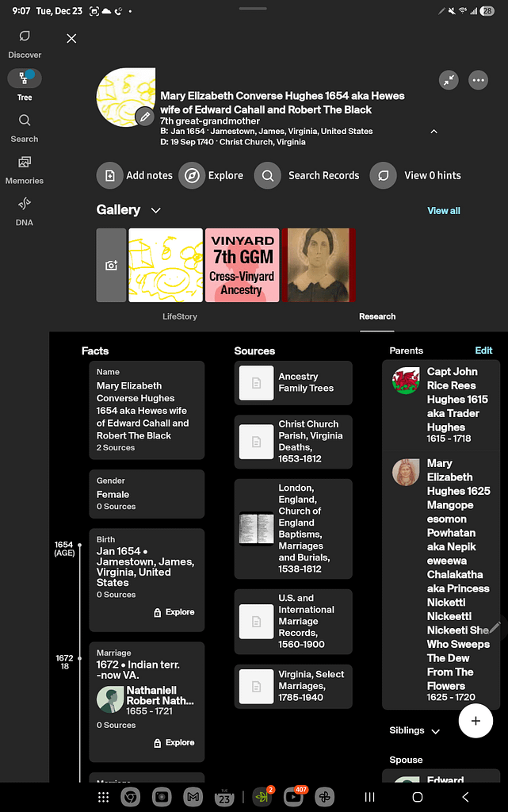
Task: Expand the Gallery dropdown chevron
Action: [x=156, y=210]
